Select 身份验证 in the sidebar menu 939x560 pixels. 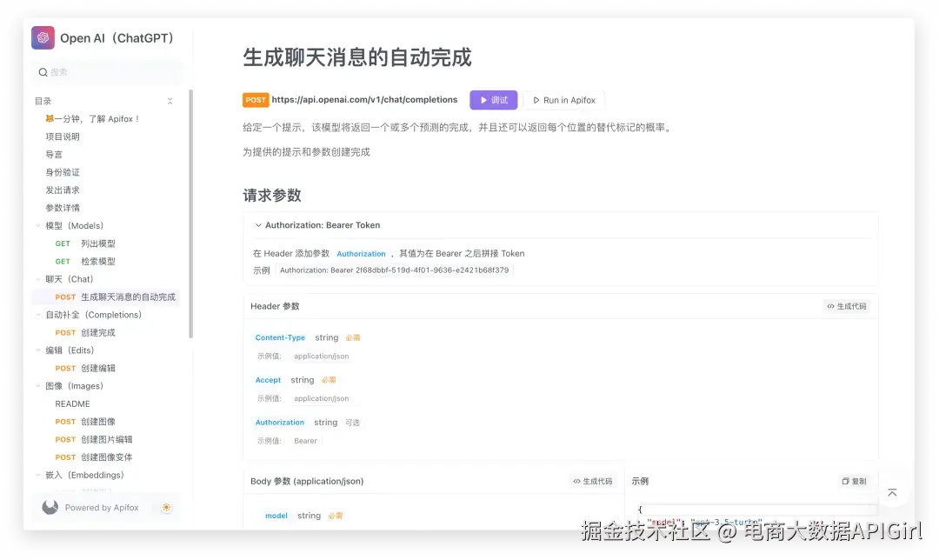[61, 172]
